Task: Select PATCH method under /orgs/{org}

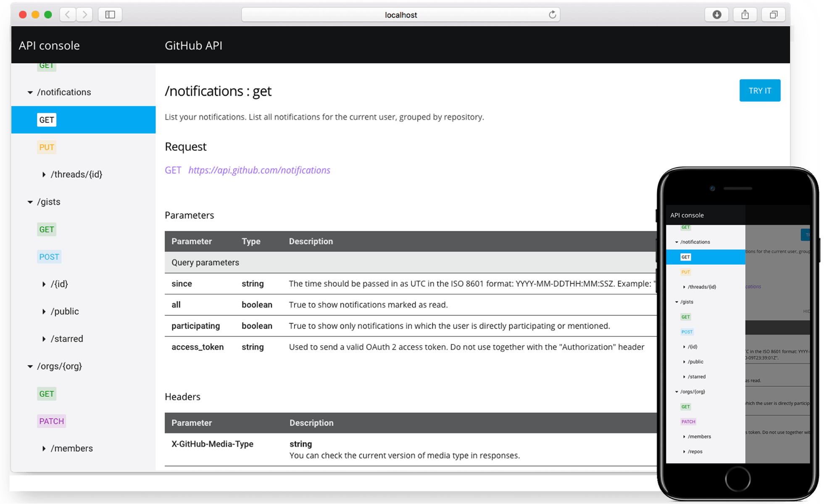Action: tap(51, 421)
